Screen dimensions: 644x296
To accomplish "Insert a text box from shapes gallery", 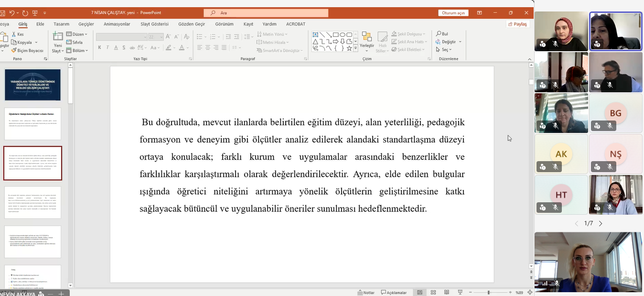I will point(315,34).
